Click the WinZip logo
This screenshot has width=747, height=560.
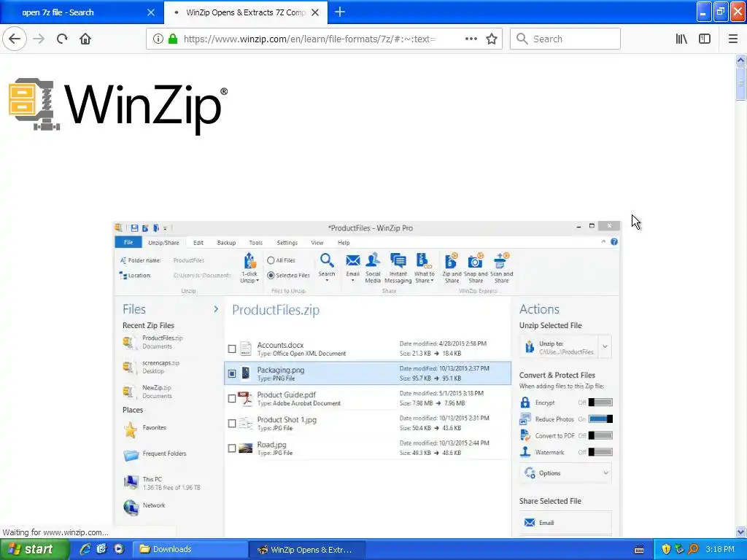(117, 106)
